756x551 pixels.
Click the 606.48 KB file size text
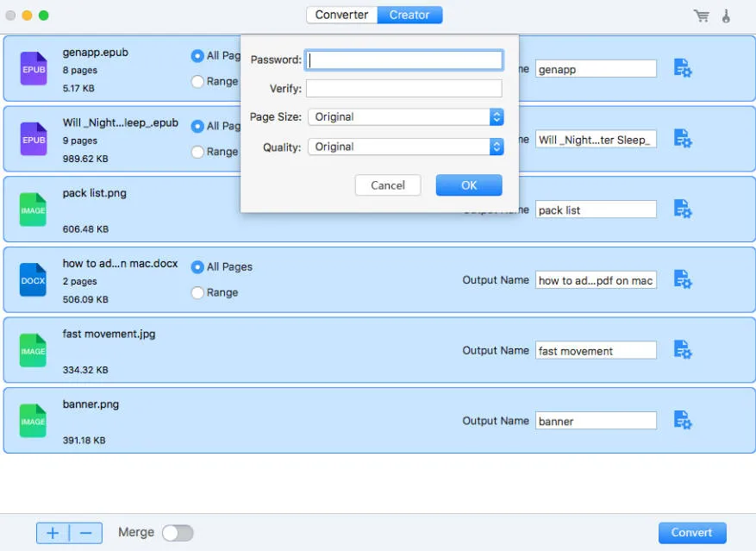85,229
